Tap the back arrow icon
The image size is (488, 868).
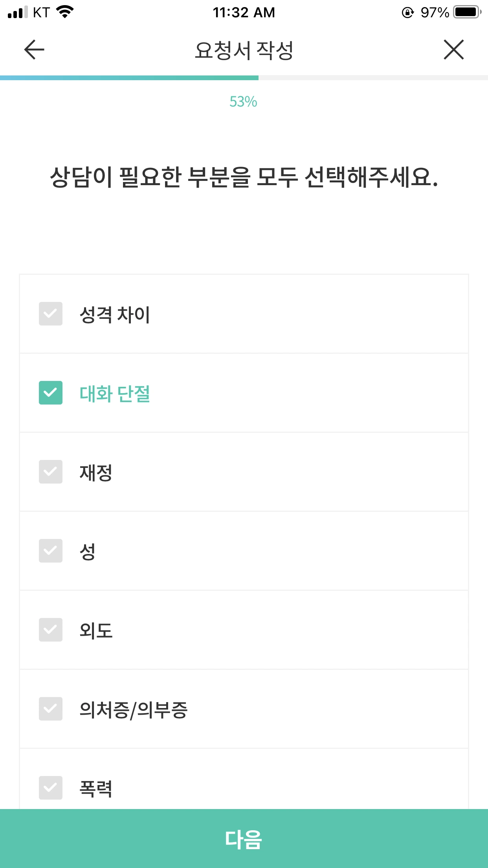[x=34, y=50]
